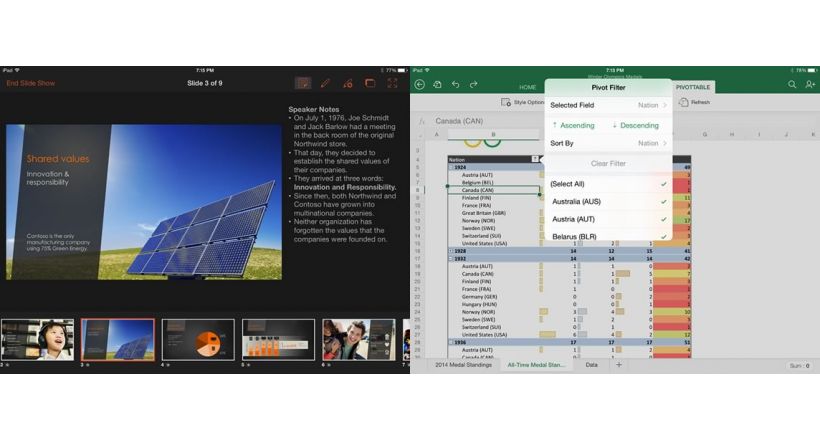Tap the Back arrow in Excel

419,84
